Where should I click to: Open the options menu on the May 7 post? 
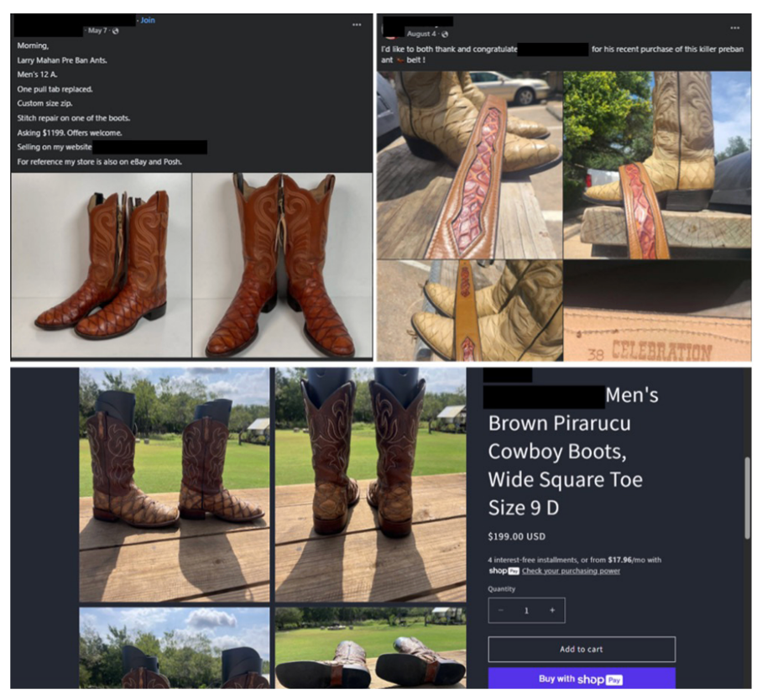tap(357, 25)
